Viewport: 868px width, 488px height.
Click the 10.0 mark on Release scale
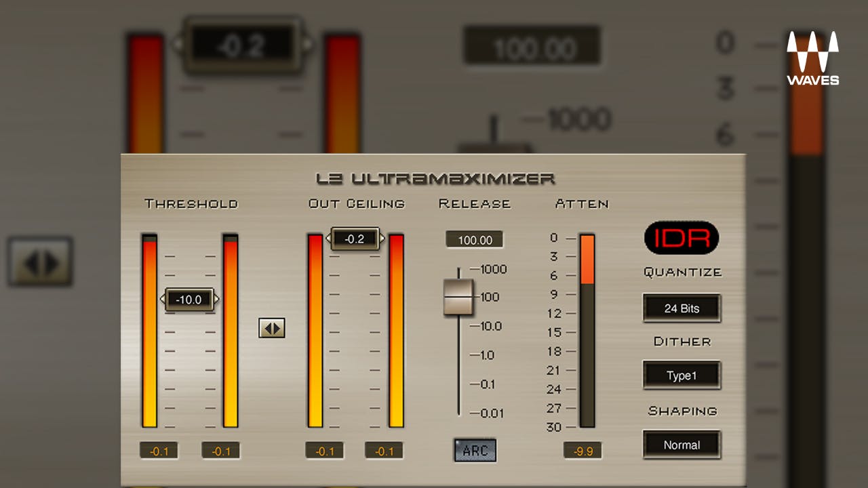[491, 326]
